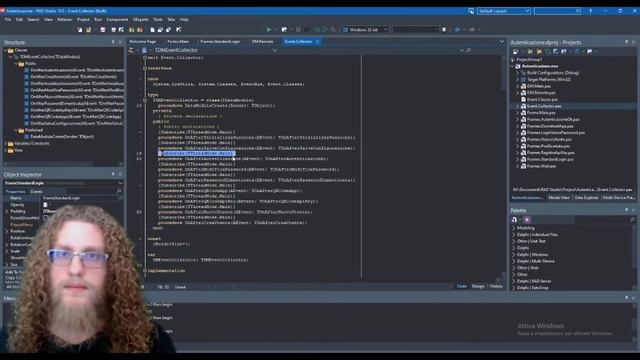Switch to Design view at editor bottom

[478, 287]
